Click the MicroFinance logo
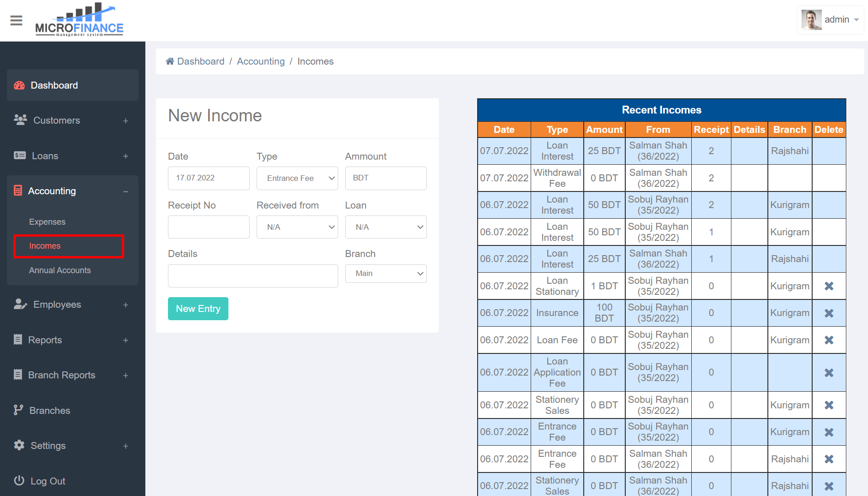868x496 pixels. 79,20
